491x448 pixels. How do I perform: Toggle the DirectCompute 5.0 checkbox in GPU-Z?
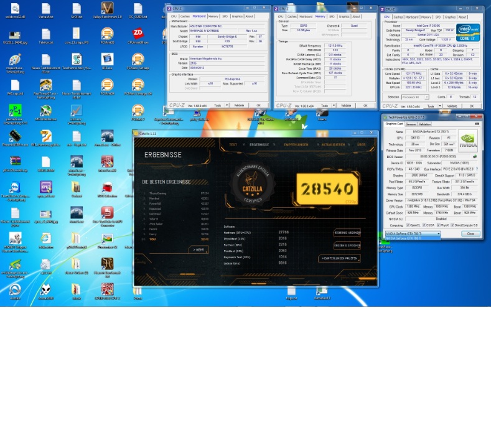(452, 225)
